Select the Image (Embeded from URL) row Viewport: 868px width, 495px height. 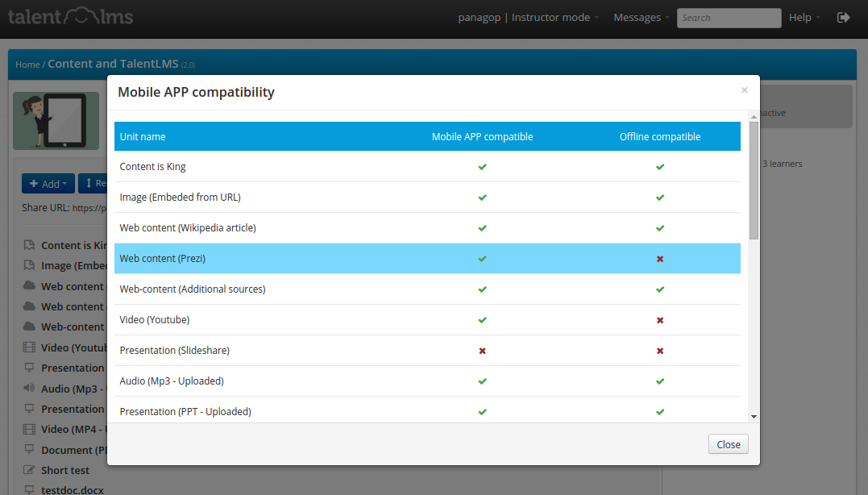pos(427,198)
